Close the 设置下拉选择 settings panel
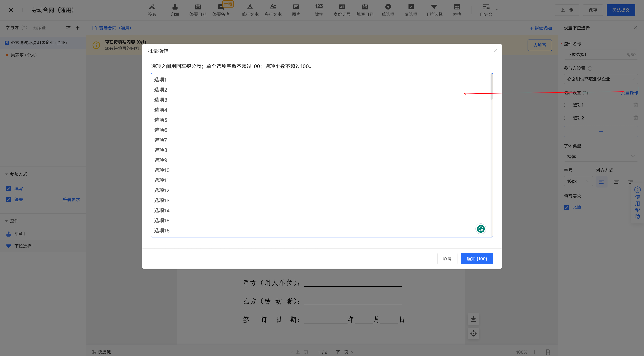This screenshot has height=356, width=644. pos(635,28)
